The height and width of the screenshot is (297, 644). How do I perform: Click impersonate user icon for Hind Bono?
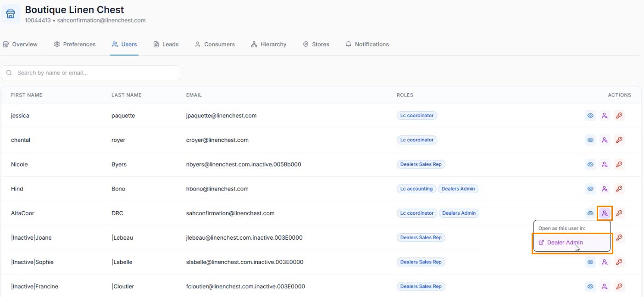point(605,189)
